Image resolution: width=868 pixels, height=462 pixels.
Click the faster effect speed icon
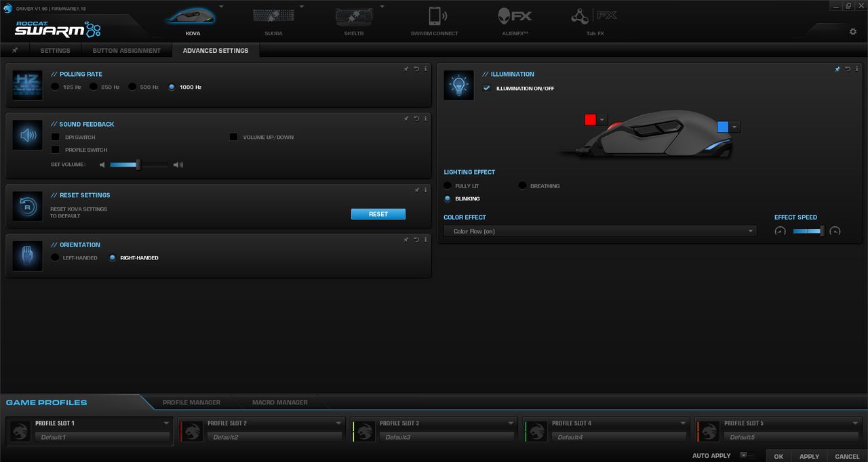[x=835, y=231]
